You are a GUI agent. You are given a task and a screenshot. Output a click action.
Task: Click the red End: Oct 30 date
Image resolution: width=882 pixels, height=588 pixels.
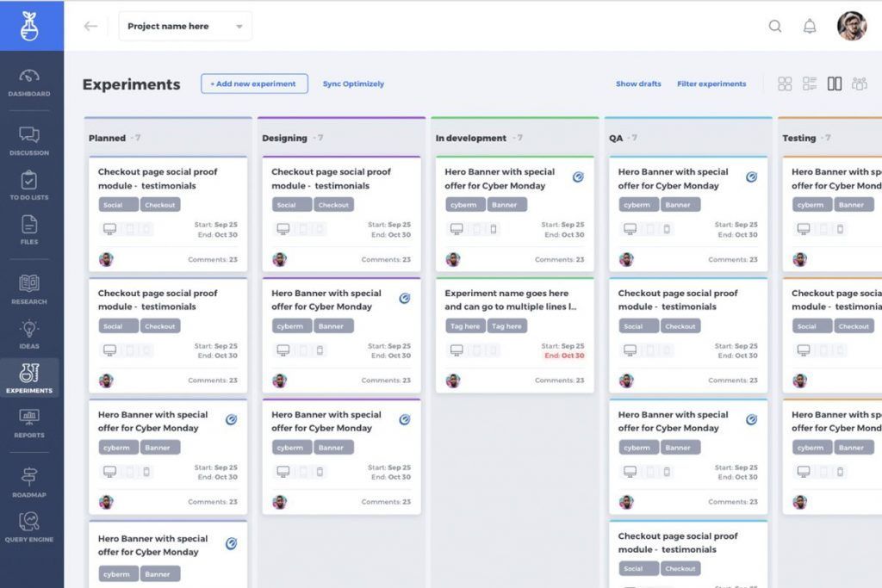[x=564, y=356]
